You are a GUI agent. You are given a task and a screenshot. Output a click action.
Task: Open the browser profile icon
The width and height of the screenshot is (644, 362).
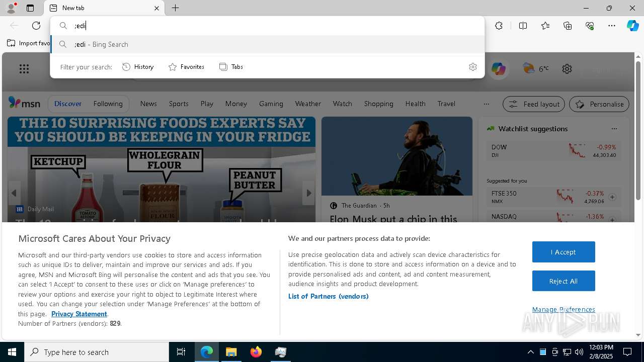[x=11, y=8]
